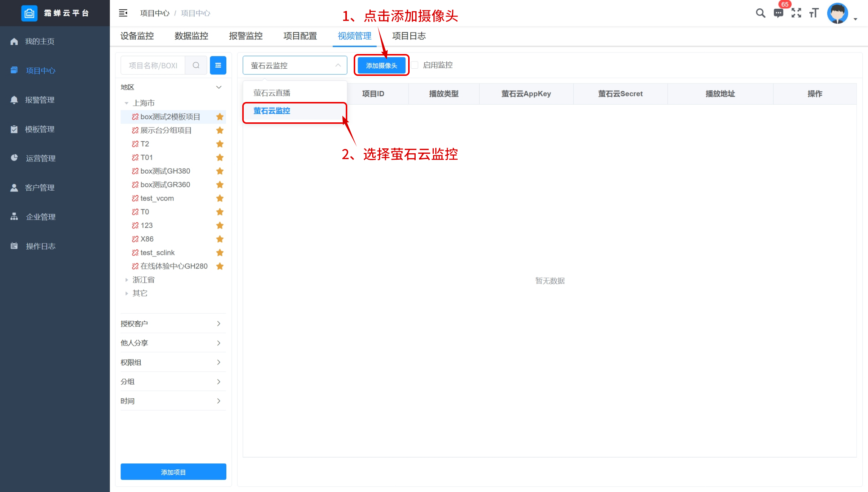
Task: Expand the 他人分享 section
Action: click(x=173, y=343)
